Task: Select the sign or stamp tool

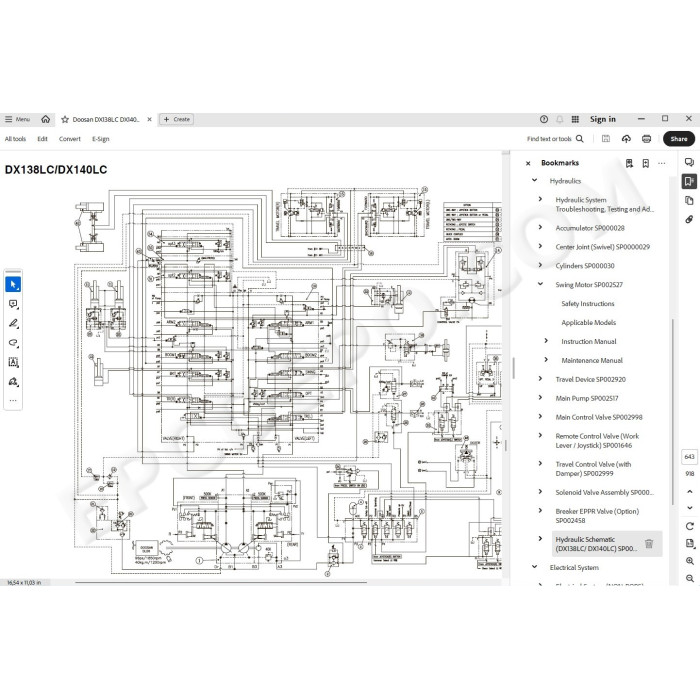Action: [x=13, y=382]
